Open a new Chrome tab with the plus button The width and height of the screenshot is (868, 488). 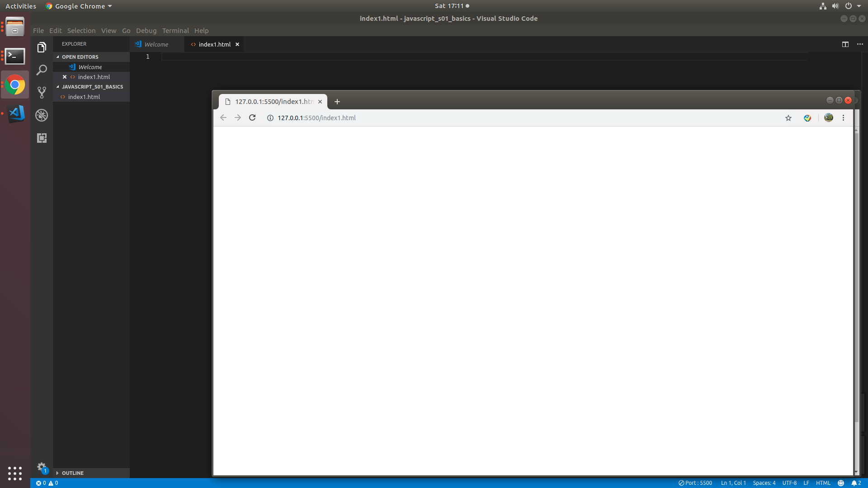click(337, 102)
